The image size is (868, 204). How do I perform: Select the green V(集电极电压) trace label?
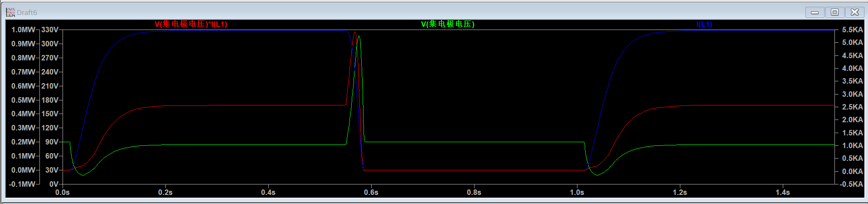pyautogui.click(x=447, y=24)
